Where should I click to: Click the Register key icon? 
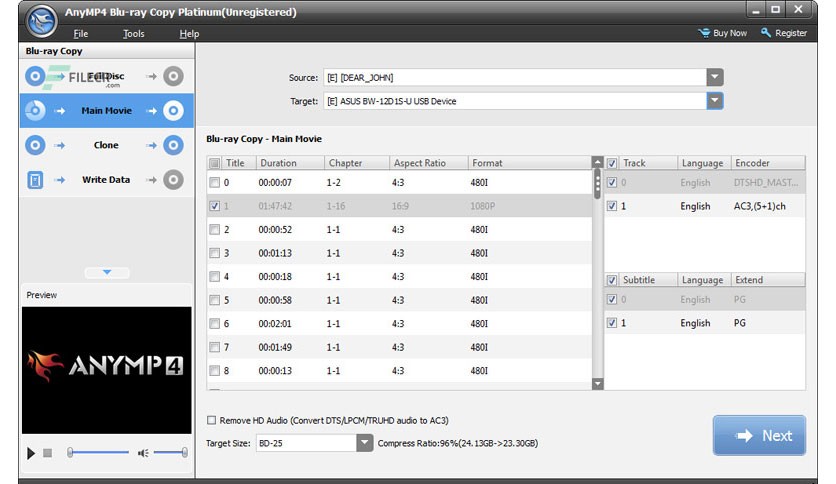pyautogui.click(x=766, y=33)
